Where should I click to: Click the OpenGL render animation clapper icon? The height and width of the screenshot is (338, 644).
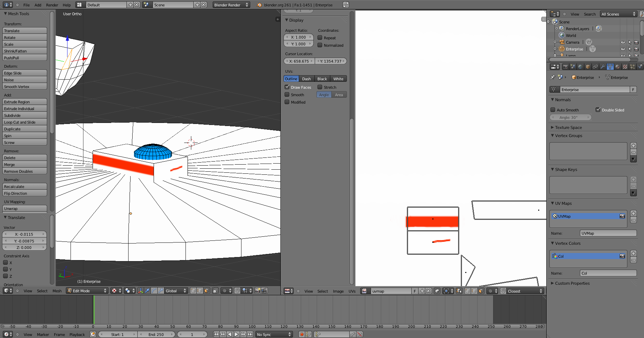pyautogui.click(x=265, y=291)
